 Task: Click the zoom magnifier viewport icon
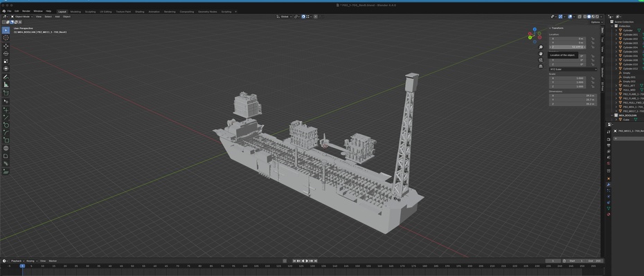click(541, 48)
